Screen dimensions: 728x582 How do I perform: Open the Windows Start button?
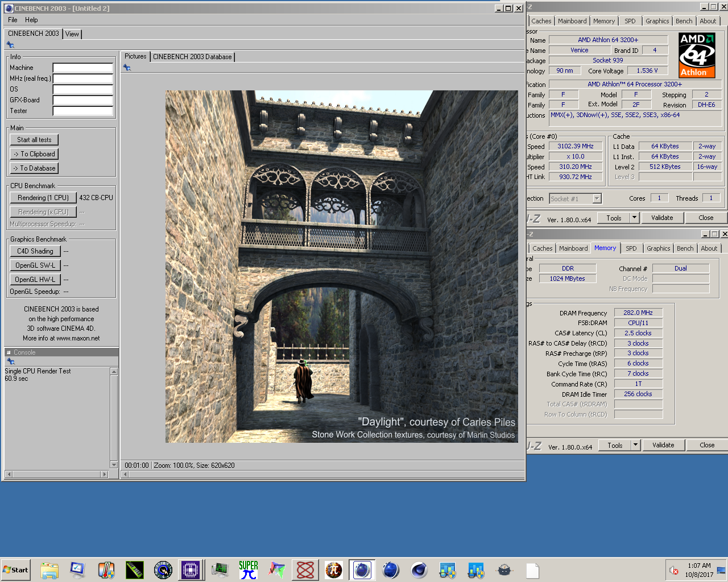(15, 570)
